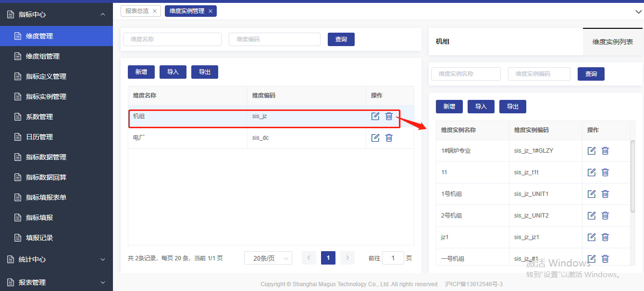Delete the 电厂 dimension row
The image size is (644, 291).
pyautogui.click(x=389, y=138)
